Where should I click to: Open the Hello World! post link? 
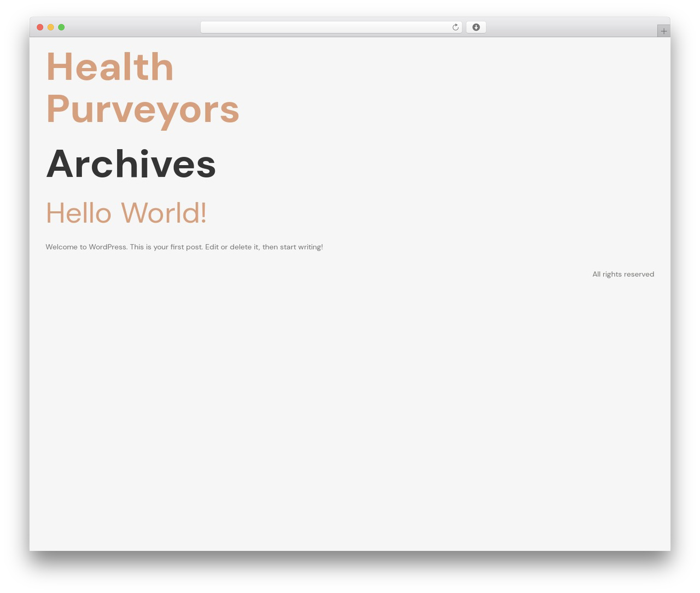coord(126,213)
